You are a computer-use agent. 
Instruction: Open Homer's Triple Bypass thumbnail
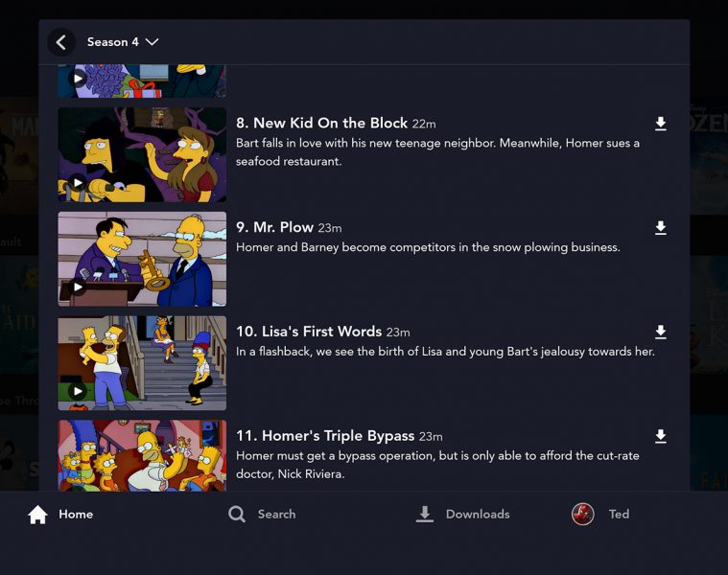pyautogui.click(x=142, y=456)
